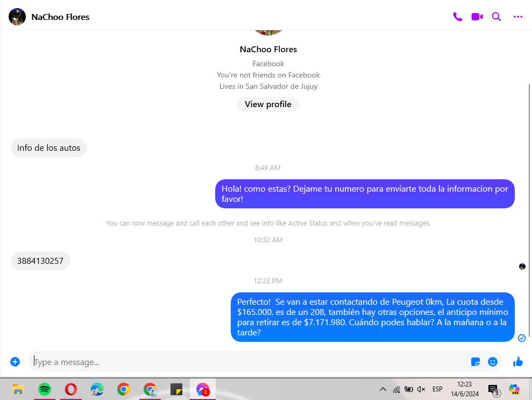The height and width of the screenshot is (400, 532).
Task: Click the NaChoo Flores name in header
Action: click(x=60, y=17)
